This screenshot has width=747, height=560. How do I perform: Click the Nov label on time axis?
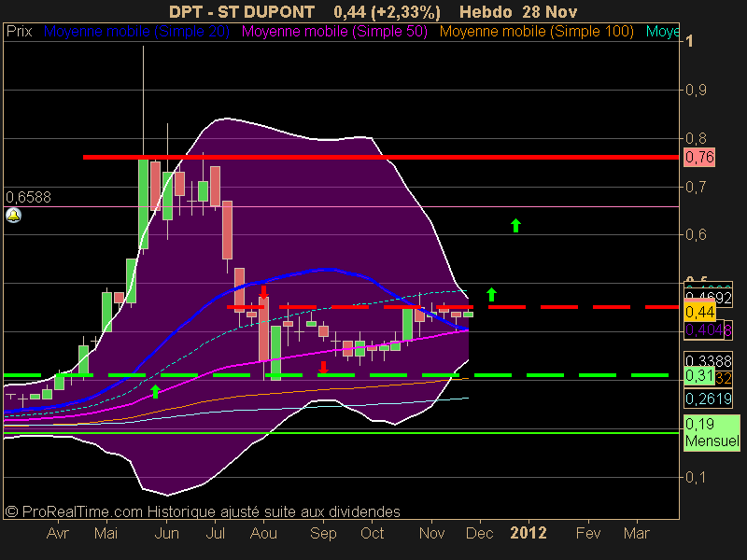(431, 533)
